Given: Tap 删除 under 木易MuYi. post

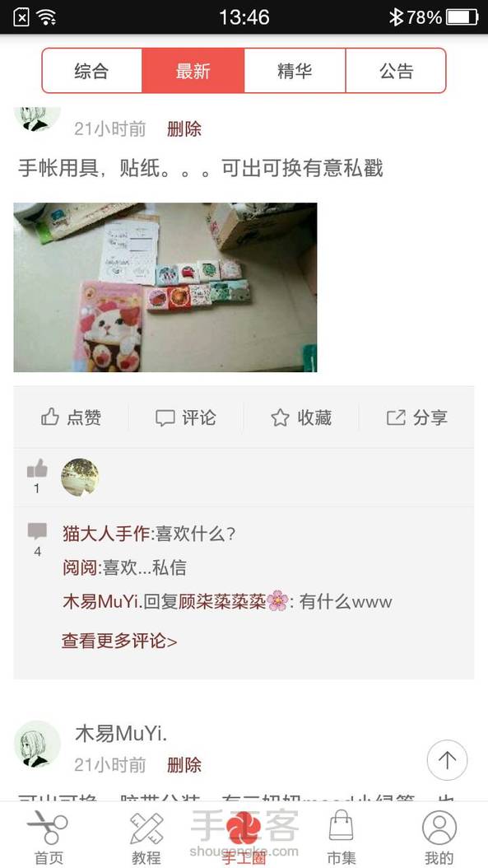Looking at the screenshot, I should [184, 765].
